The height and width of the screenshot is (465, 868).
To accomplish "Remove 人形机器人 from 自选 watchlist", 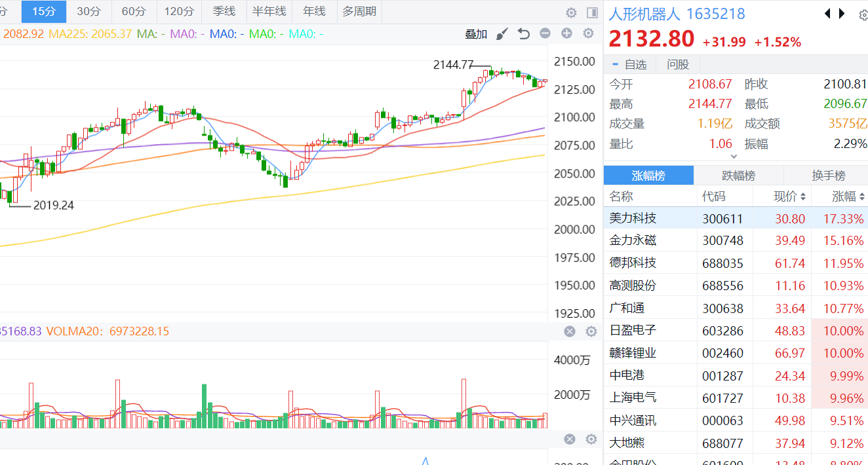I will (629, 64).
